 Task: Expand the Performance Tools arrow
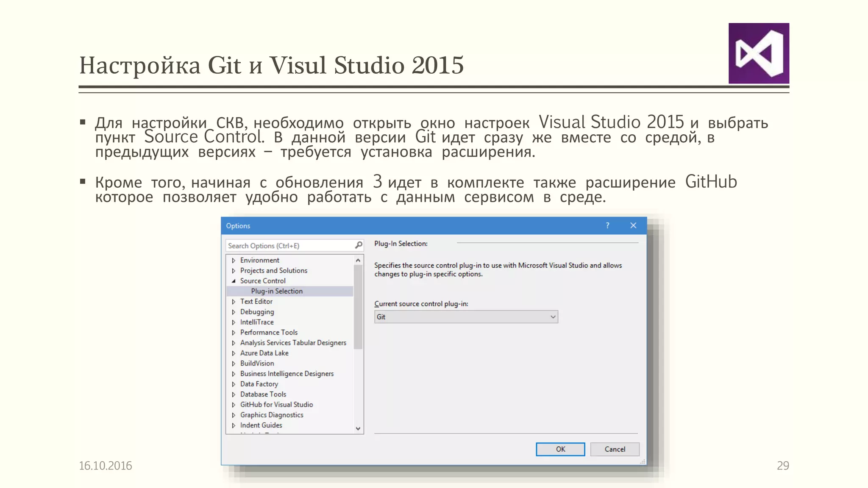click(234, 333)
